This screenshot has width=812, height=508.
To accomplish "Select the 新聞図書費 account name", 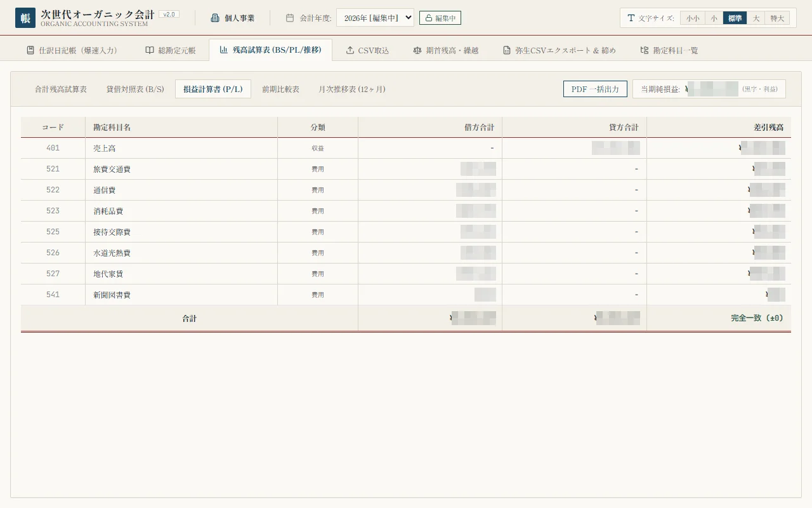I will [112, 295].
